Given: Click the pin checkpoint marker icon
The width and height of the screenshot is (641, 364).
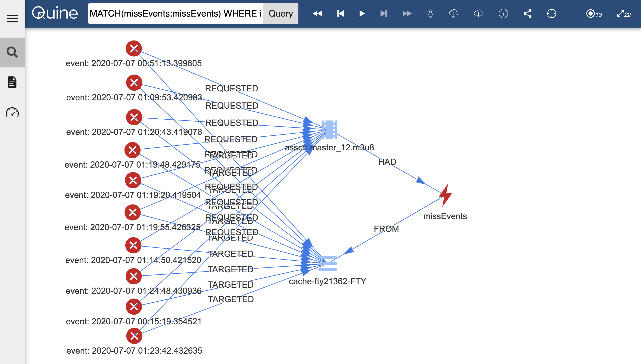Looking at the screenshot, I should tap(430, 14).
